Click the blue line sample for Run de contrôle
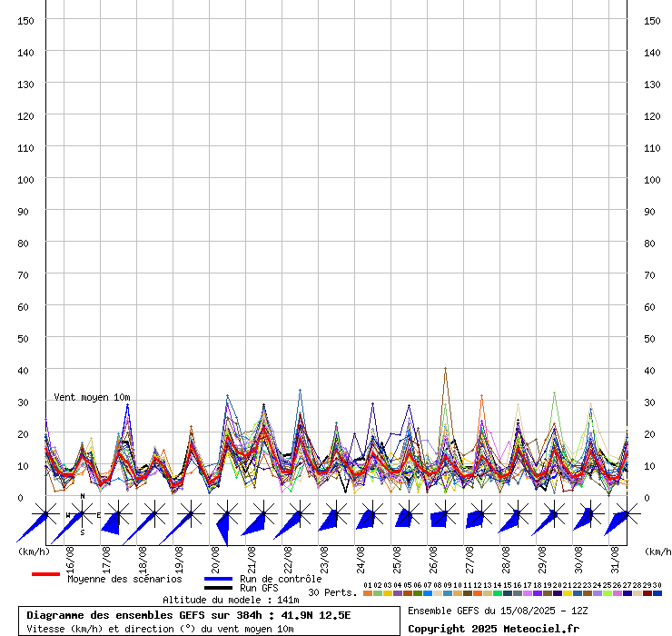Viewport: 672px width, 636px height. (x=218, y=579)
